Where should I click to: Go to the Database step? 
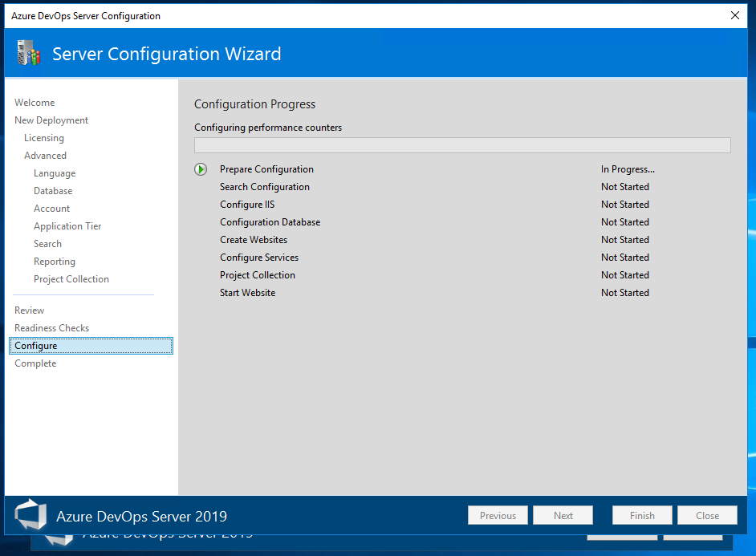[53, 191]
